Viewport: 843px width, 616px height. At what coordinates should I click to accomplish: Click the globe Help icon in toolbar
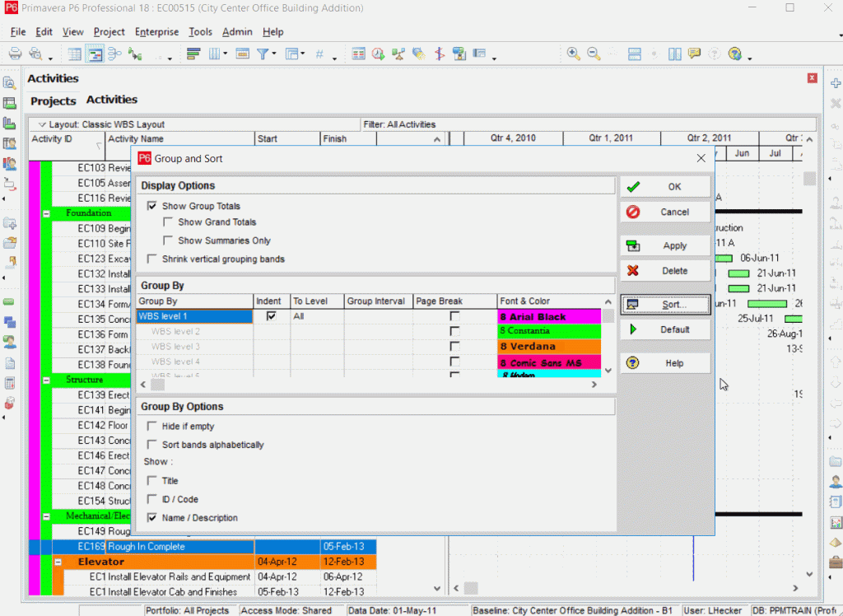[x=735, y=54]
